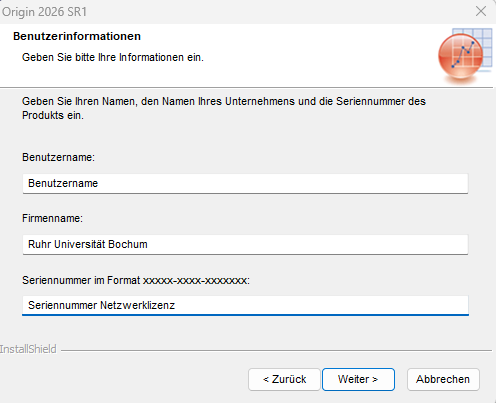Focus the Benutzername input field

tap(245, 183)
